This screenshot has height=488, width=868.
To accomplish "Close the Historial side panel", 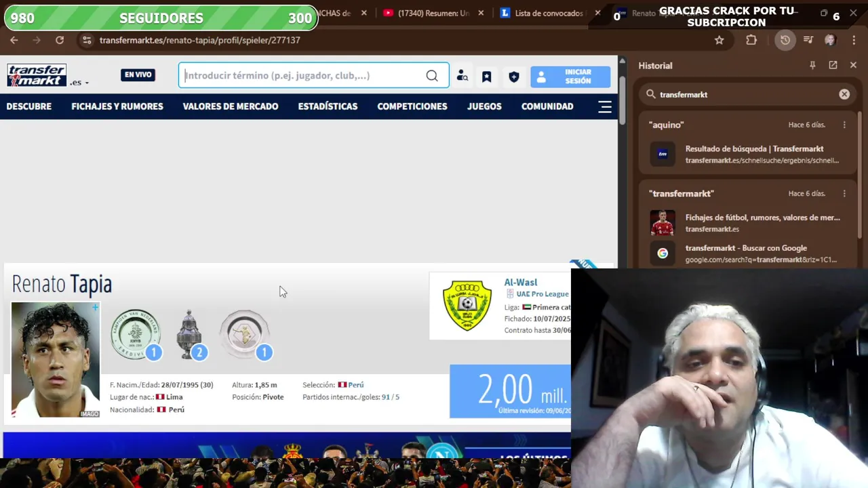I will tap(853, 65).
